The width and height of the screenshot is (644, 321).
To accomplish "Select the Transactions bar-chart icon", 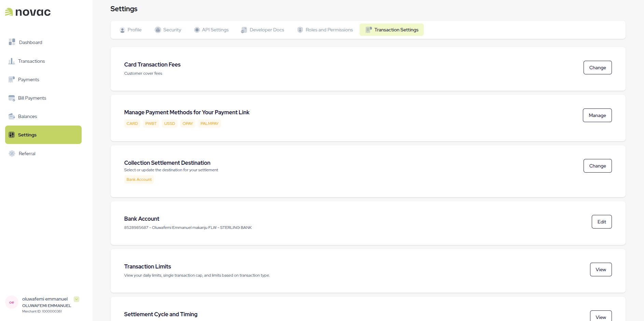I will (x=12, y=61).
